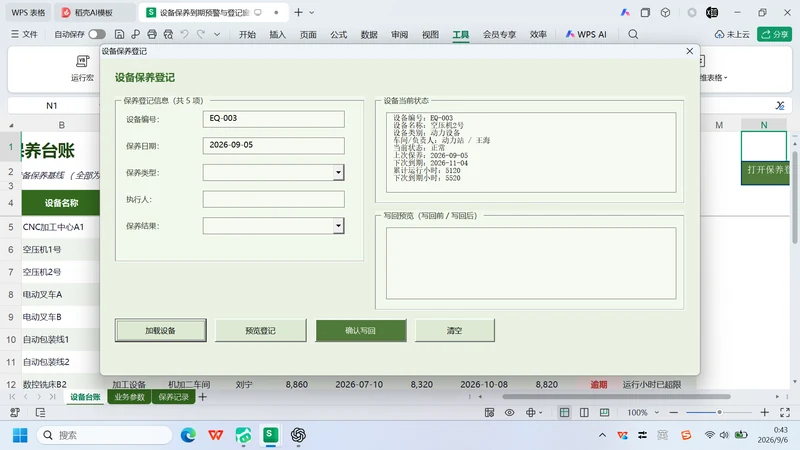800x450 pixels.
Task: Click the 写回预览 text area
Action: (531, 263)
